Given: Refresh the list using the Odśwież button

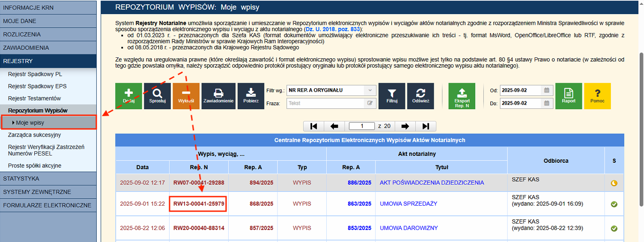Looking at the screenshot, I should tap(420, 96).
